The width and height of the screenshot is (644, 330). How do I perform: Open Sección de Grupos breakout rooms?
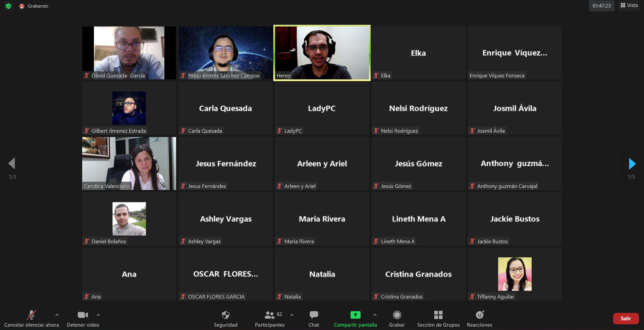438,315
